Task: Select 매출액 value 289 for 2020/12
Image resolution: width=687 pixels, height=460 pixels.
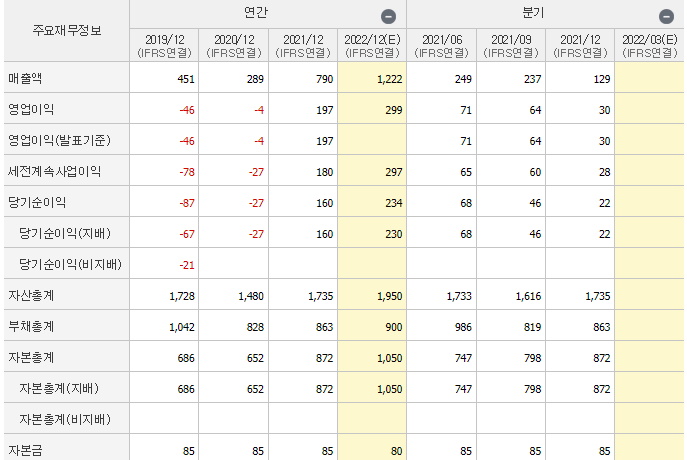Action: pyautogui.click(x=255, y=79)
